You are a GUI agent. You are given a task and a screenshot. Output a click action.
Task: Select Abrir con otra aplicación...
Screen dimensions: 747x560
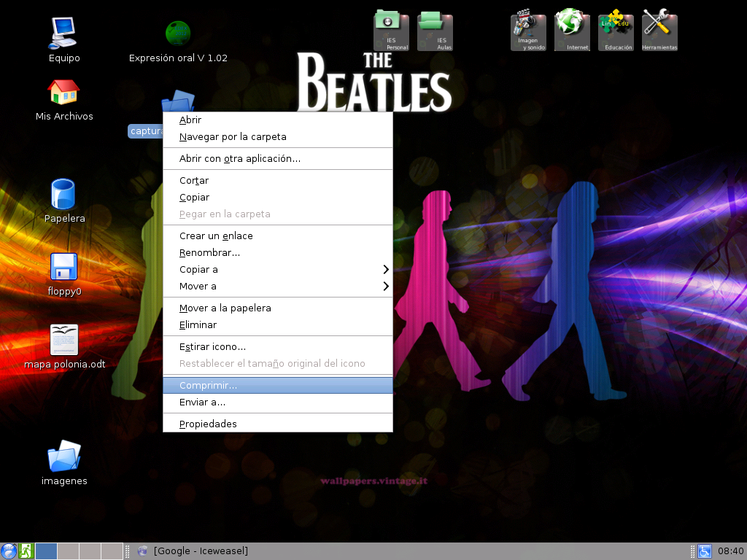click(278, 158)
